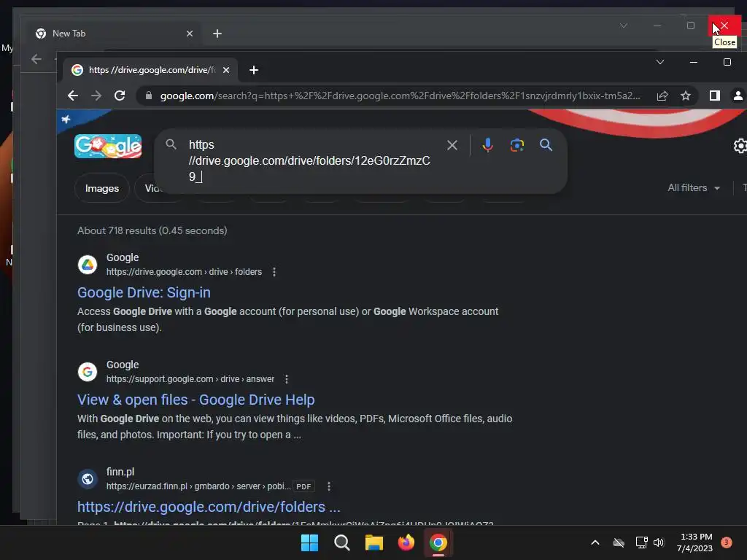Open options for Google Drive Sign-in result
Image resolution: width=747 pixels, height=560 pixels.
click(274, 272)
